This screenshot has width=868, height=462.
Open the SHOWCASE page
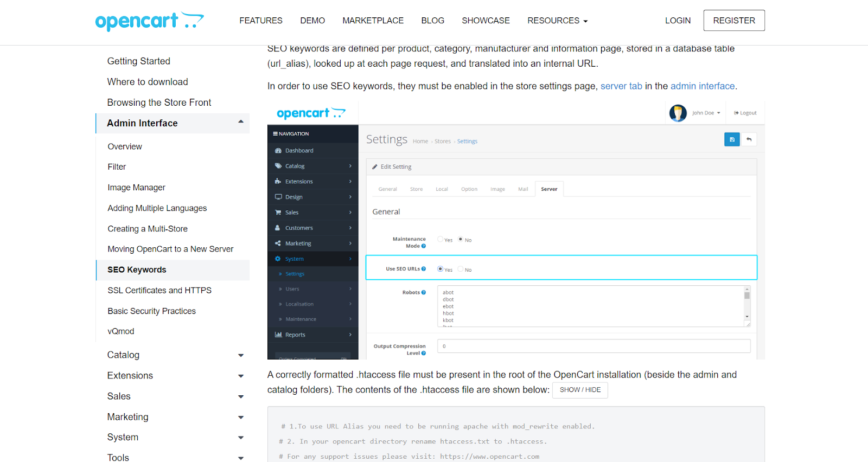[486, 21]
